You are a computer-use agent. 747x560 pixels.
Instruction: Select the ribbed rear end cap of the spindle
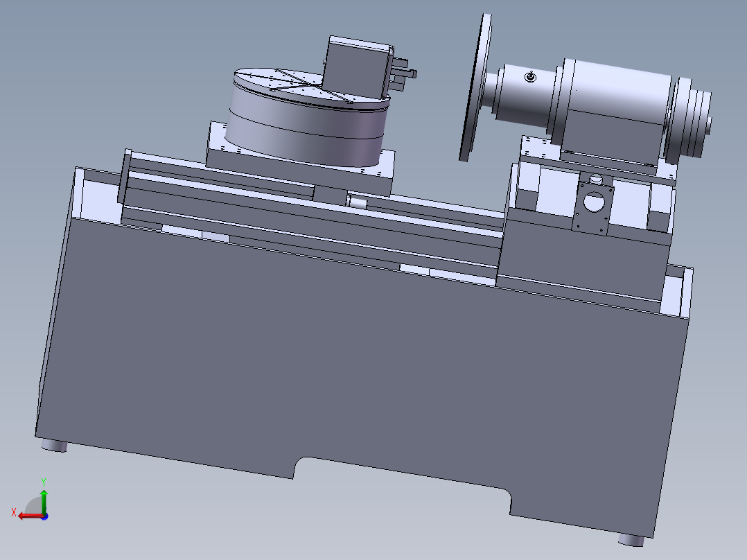click(690, 119)
